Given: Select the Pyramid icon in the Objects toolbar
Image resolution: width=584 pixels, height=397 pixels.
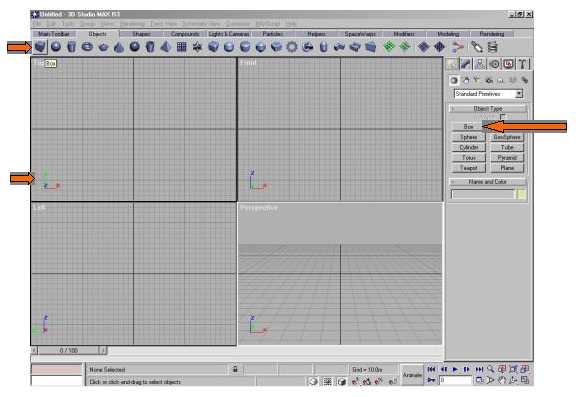Looking at the screenshot, I should tap(166, 47).
